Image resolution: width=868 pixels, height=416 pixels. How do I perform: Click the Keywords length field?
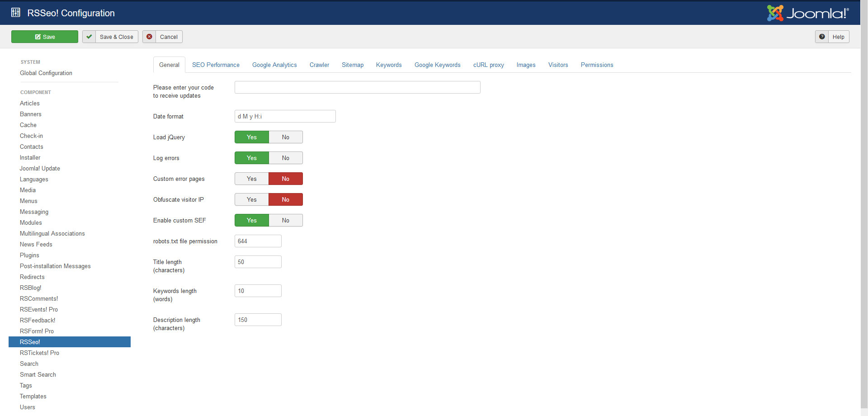[x=258, y=291]
